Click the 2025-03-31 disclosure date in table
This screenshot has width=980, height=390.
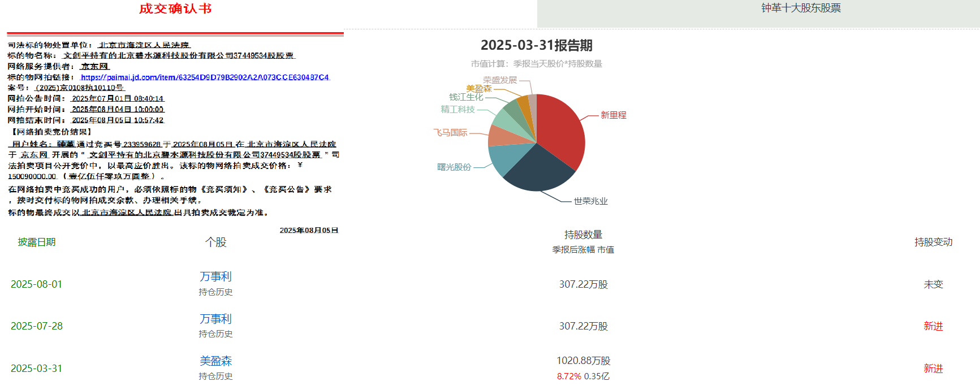(x=37, y=369)
